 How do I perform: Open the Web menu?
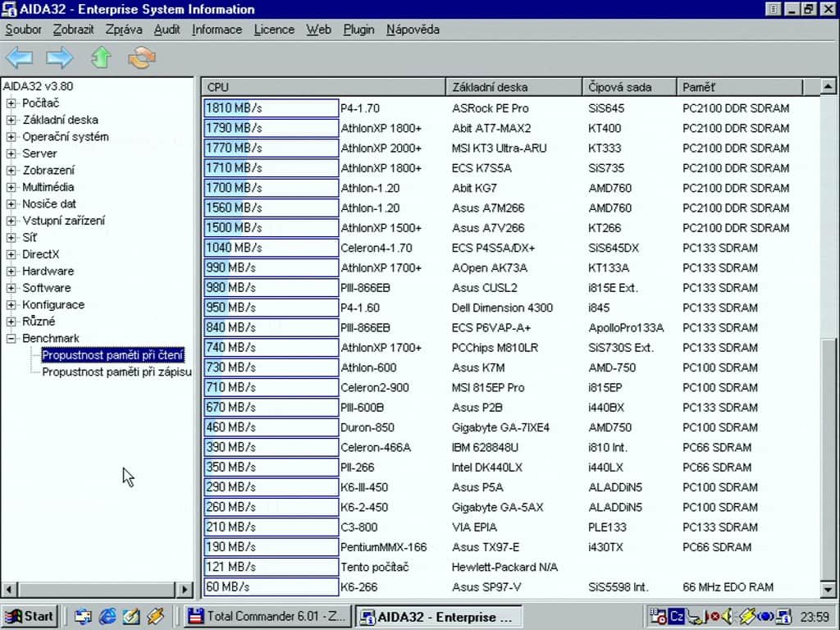click(x=319, y=30)
